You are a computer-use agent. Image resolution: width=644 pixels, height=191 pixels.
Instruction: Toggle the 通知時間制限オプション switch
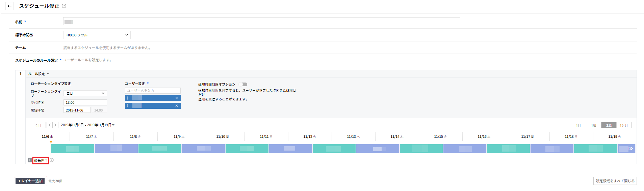point(243,84)
